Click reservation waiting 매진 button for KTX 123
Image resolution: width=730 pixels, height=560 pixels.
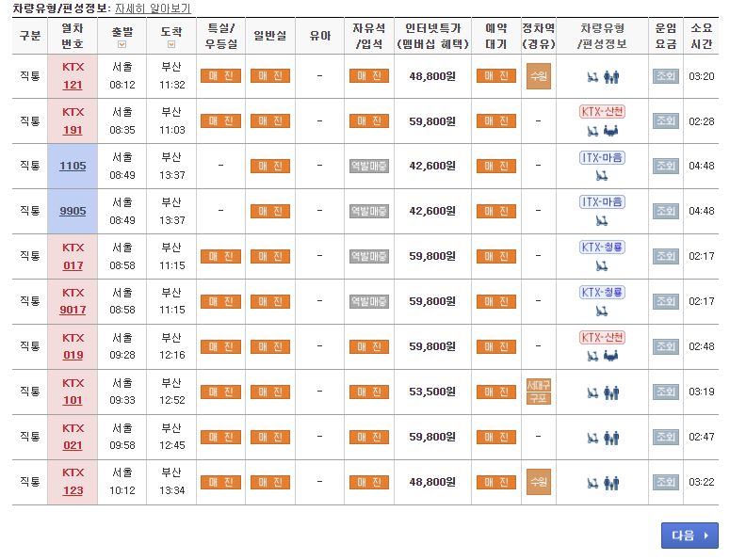[496, 482]
